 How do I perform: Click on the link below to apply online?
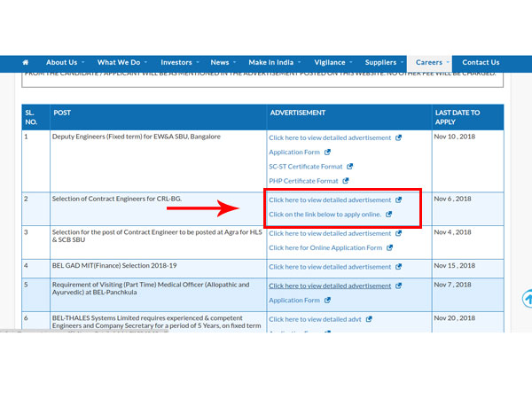pyautogui.click(x=325, y=214)
